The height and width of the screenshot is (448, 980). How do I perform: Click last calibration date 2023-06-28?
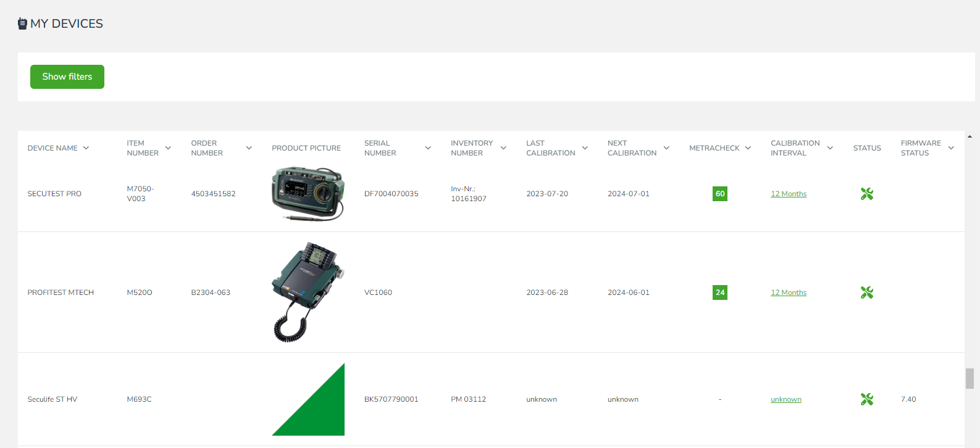547,292
